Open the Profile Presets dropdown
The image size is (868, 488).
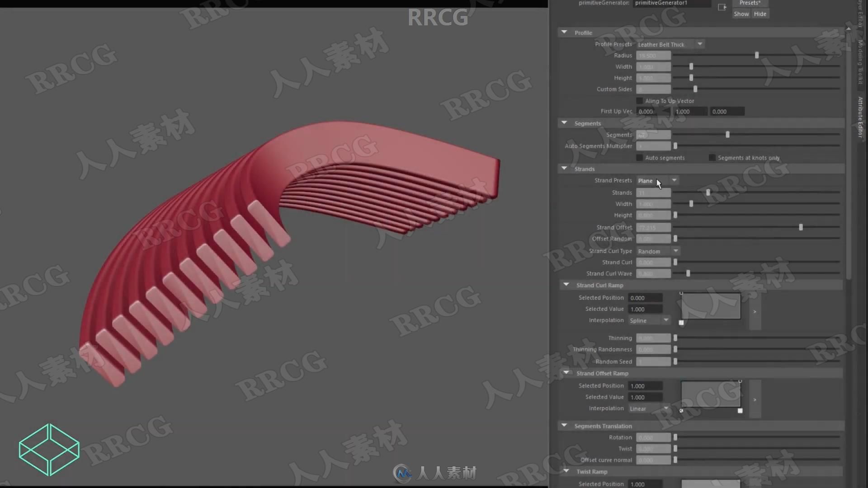click(669, 43)
